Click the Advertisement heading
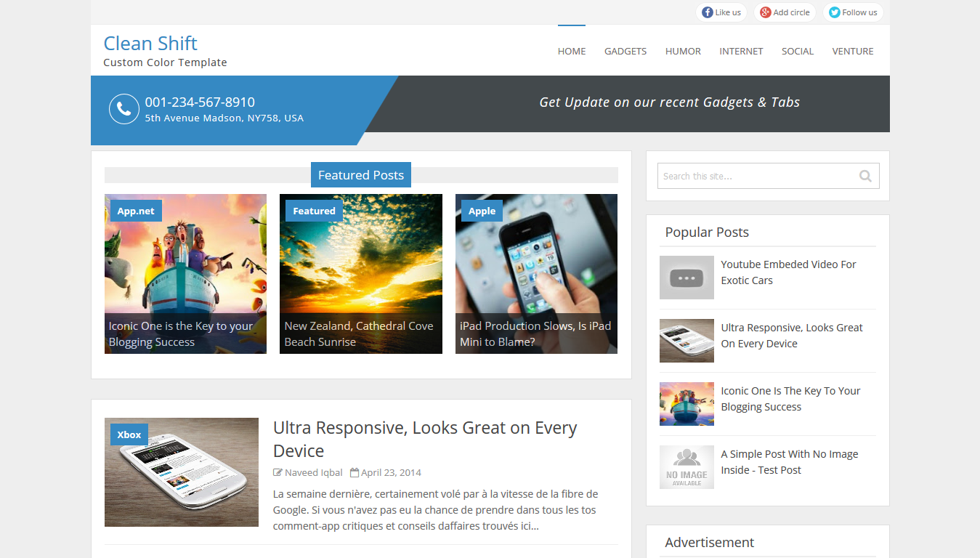This screenshot has width=980, height=558. [x=709, y=543]
